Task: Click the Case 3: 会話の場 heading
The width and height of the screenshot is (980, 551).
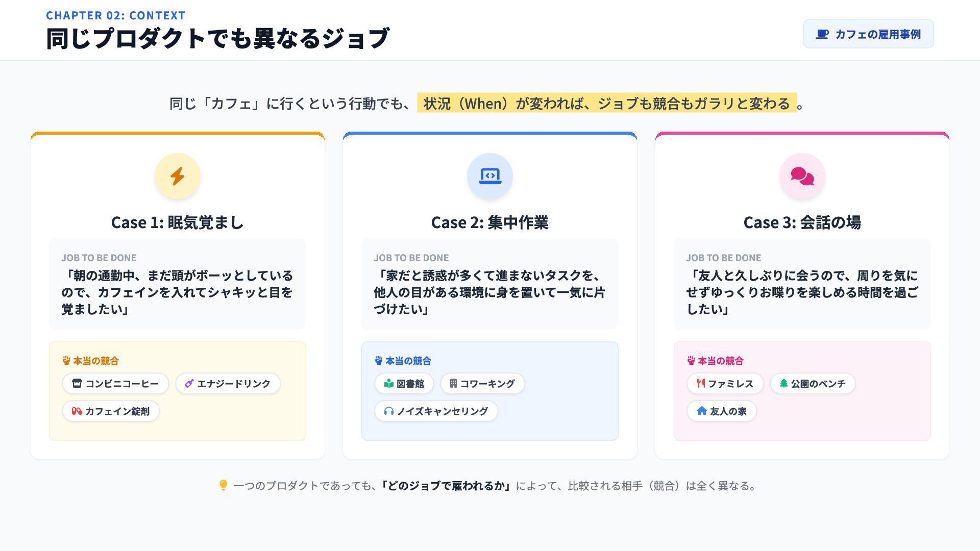Action: [x=802, y=222]
